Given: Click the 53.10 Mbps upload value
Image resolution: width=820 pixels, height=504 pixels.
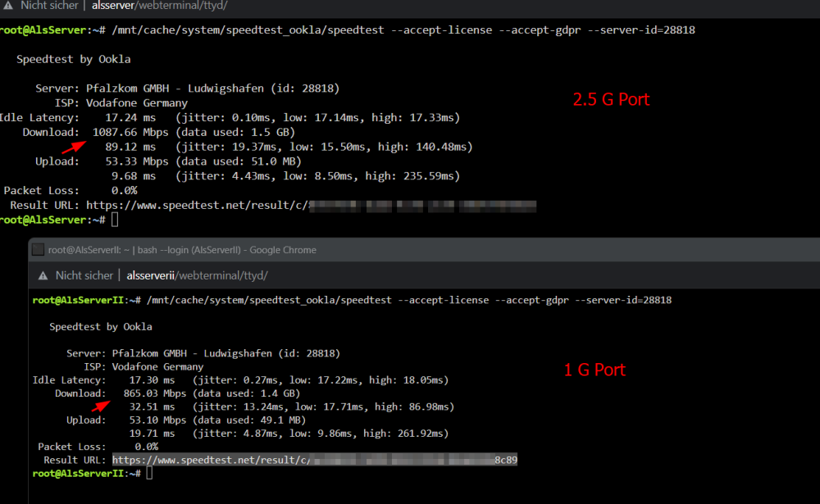Looking at the screenshot, I should [157, 420].
